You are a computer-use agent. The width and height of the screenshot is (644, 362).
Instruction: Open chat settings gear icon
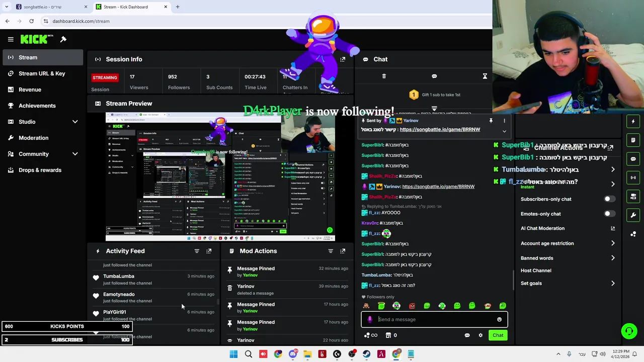480,335
